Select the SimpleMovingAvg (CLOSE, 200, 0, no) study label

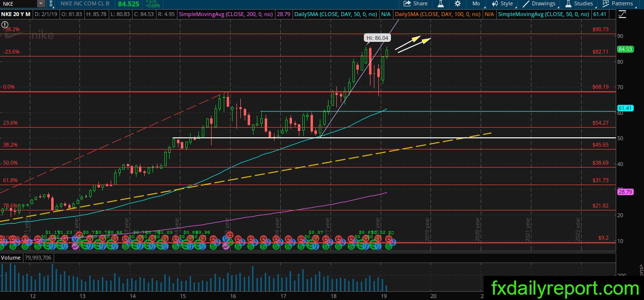226,15
